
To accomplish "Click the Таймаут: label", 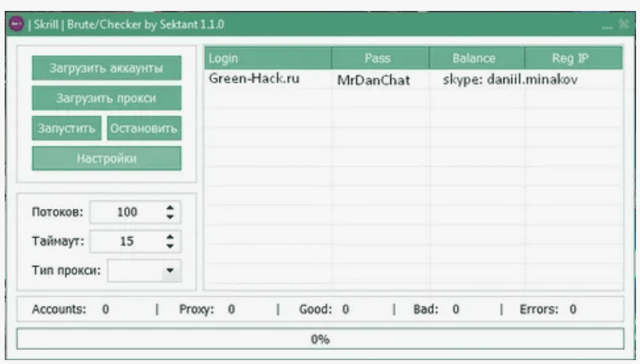I will click(58, 242).
